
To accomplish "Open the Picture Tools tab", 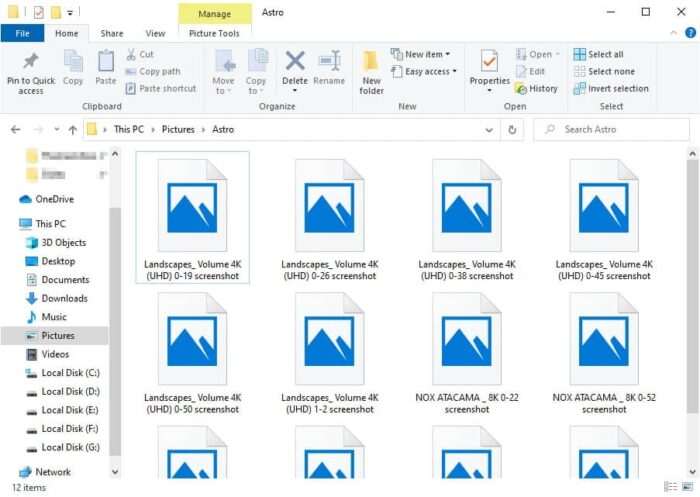I will tap(214, 33).
